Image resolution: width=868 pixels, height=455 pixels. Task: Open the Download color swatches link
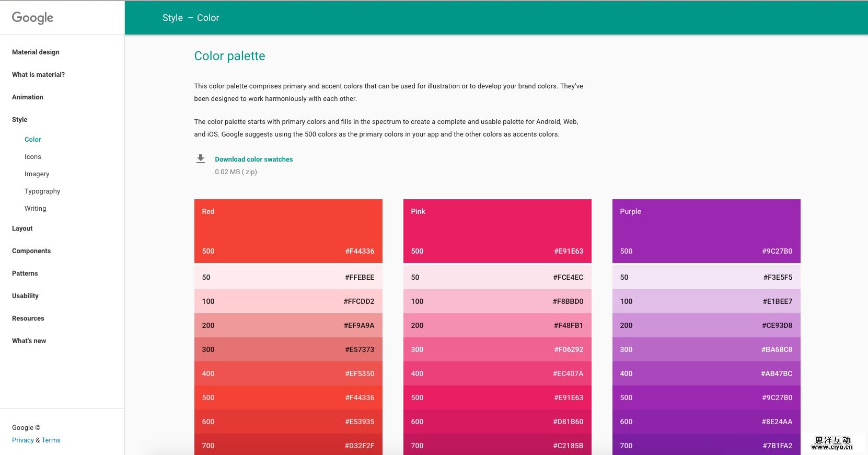253,160
